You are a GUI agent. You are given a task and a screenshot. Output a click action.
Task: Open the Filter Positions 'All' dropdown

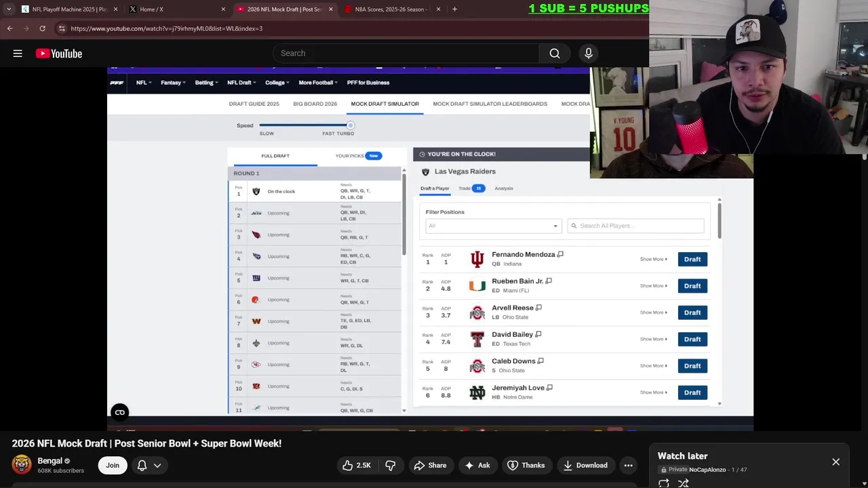point(492,226)
